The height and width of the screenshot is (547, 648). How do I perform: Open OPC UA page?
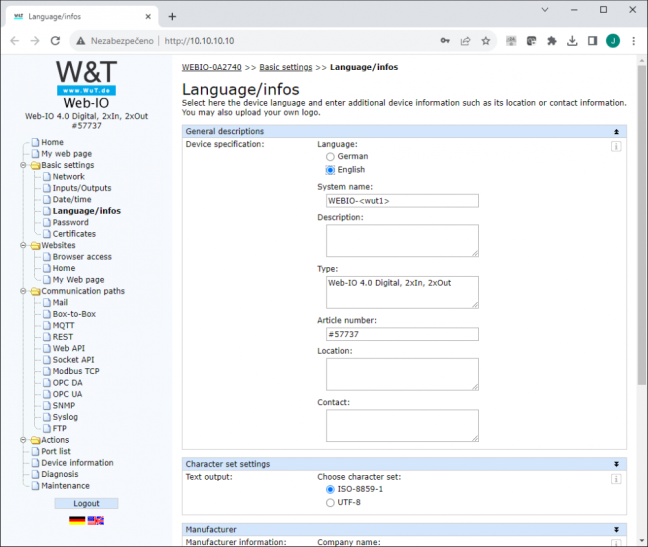67,394
